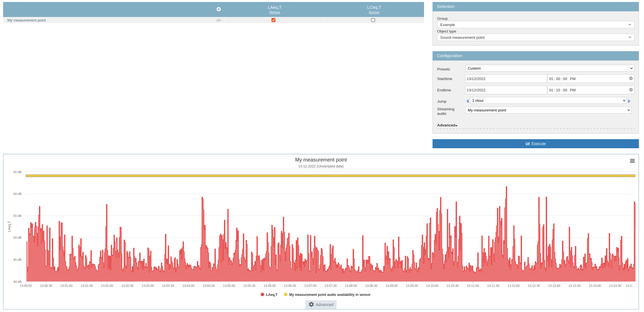The height and width of the screenshot is (312, 644).
Task: Click the Starttime date field showing 13/12/2022
Action: [506, 79]
